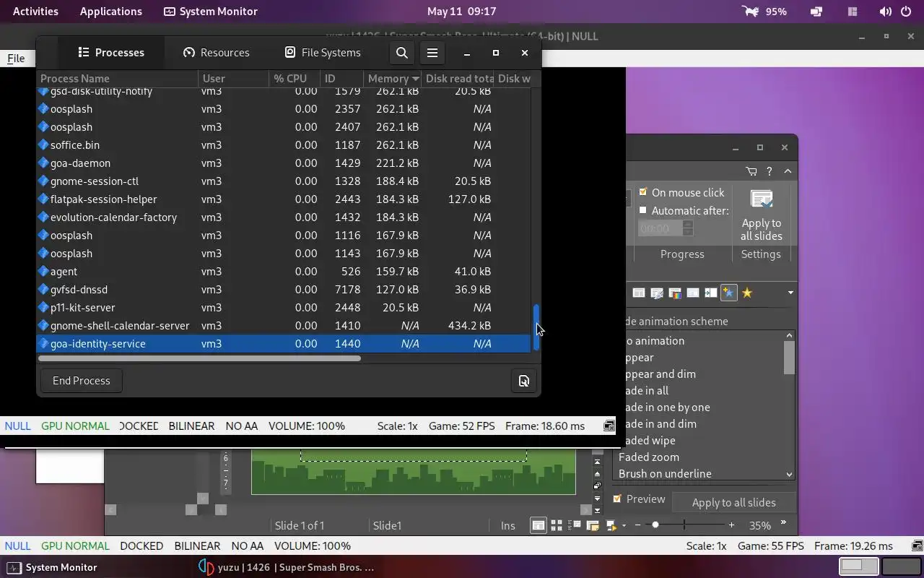This screenshot has width=924, height=578.
Task: Click the Impress zoom slider handle
Action: pyautogui.click(x=655, y=525)
